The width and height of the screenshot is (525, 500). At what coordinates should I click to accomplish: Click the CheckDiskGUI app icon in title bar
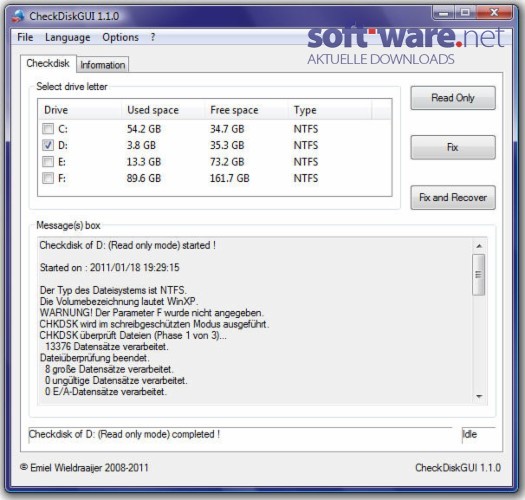18,16
